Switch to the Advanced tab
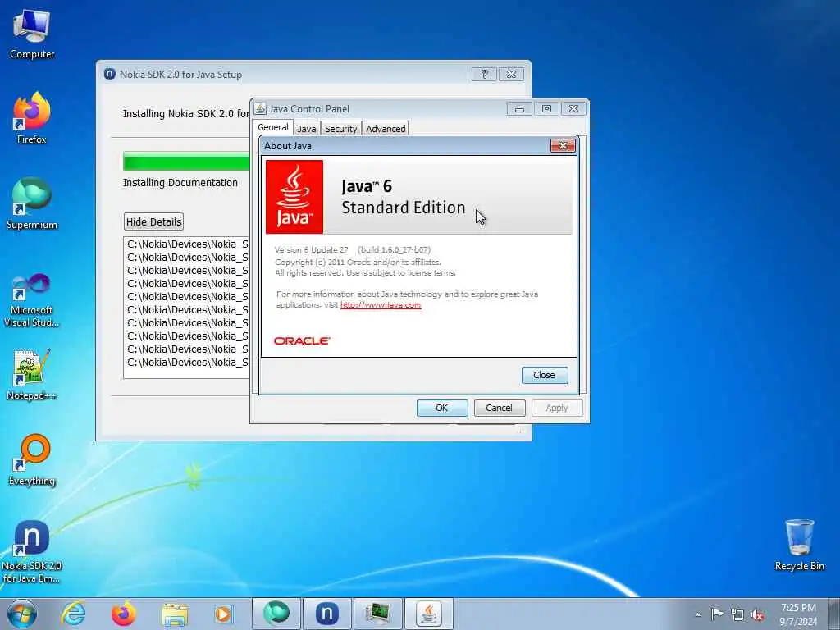The image size is (840, 630). [386, 129]
